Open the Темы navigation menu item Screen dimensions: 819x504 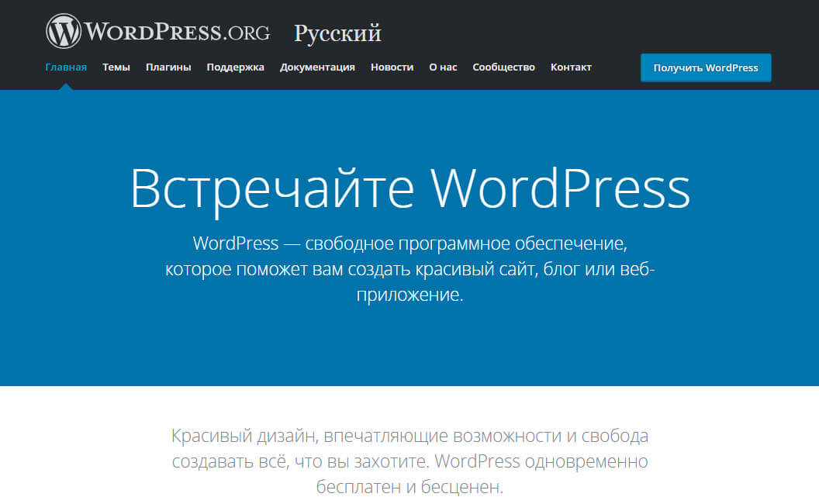(116, 67)
